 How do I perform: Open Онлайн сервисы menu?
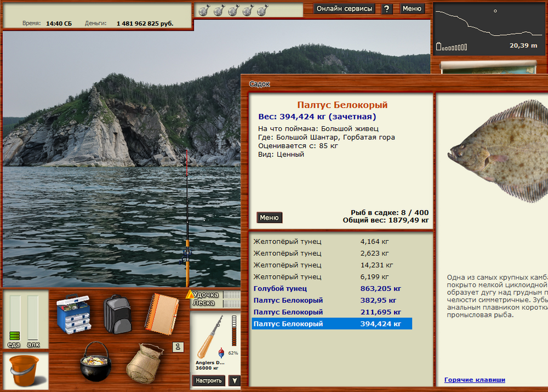344,9
